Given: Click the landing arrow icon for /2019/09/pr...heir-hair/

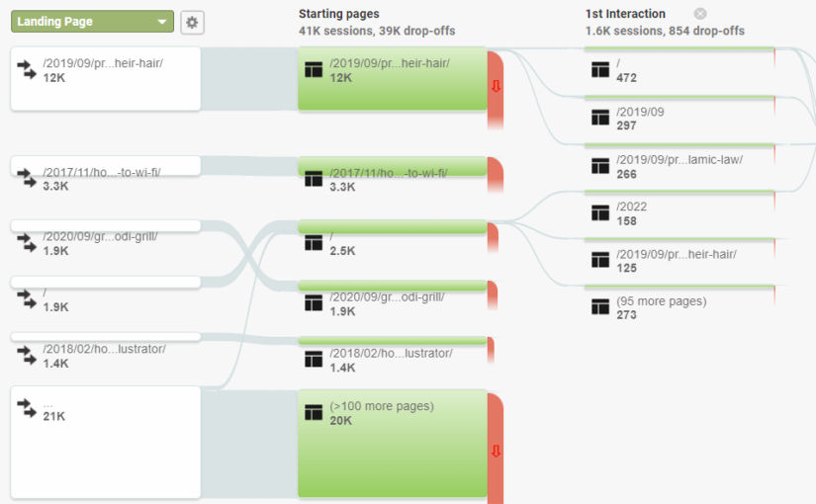Looking at the screenshot, I should click(x=27, y=69).
